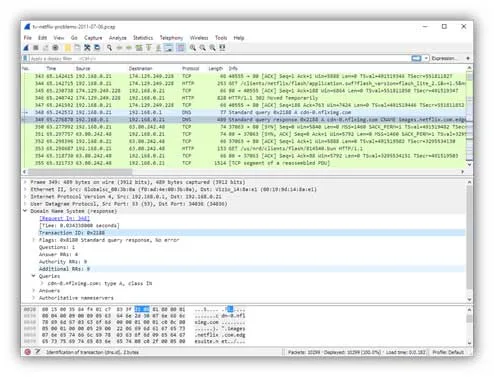This screenshot has height=377, width=494.
Task: Open capture options gear icon
Action: pos(55,48)
